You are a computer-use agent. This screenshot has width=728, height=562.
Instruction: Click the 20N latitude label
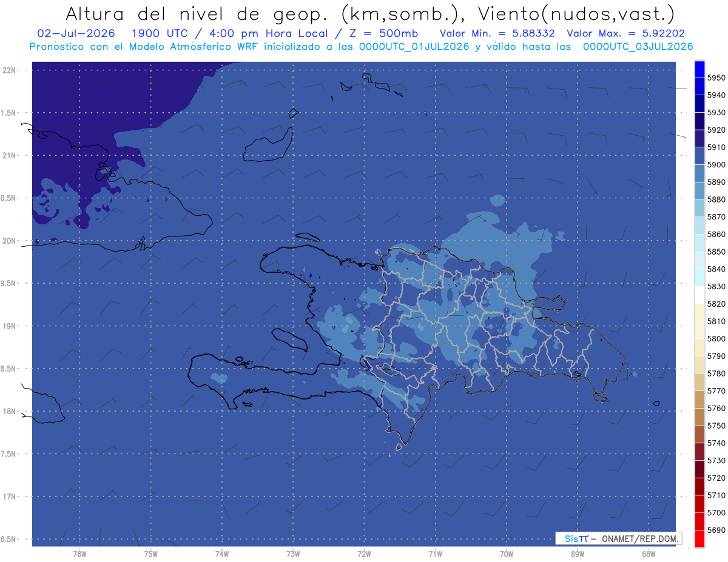point(10,241)
